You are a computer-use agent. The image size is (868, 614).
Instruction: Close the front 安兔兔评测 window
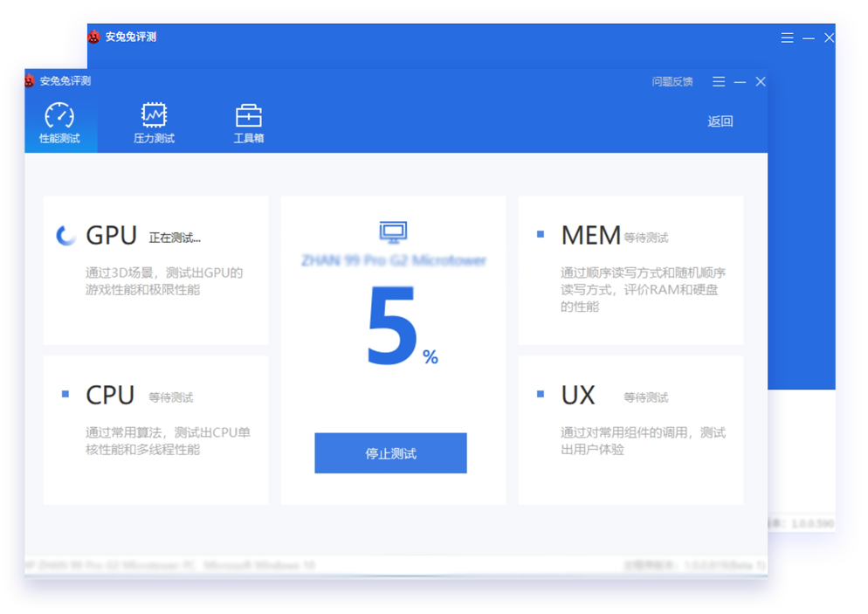(x=761, y=81)
